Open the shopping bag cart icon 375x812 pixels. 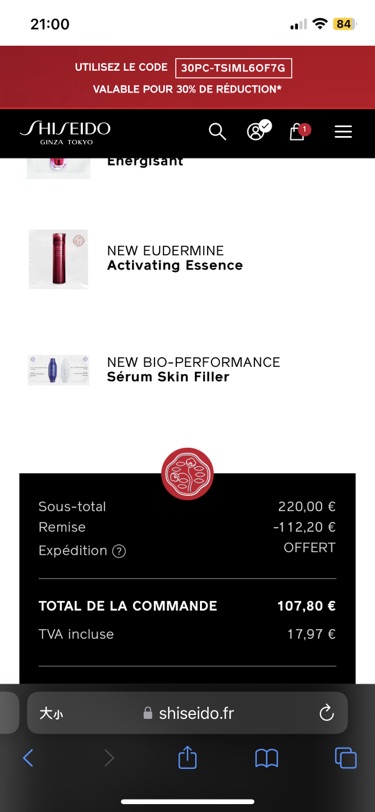[299, 132]
